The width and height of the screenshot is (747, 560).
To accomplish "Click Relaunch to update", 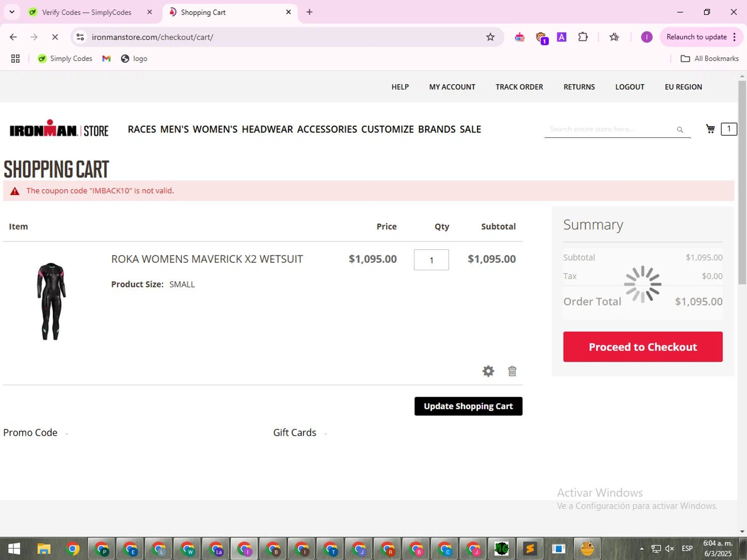I will tap(697, 37).
